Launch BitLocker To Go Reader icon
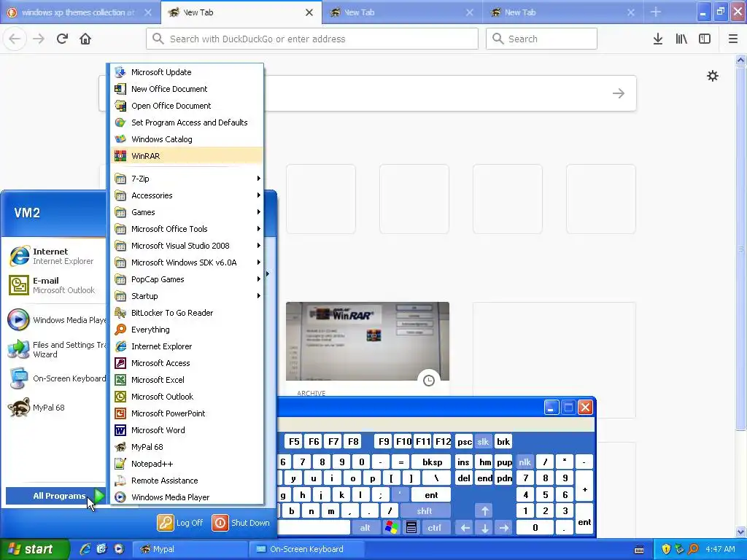 point(120,313)
